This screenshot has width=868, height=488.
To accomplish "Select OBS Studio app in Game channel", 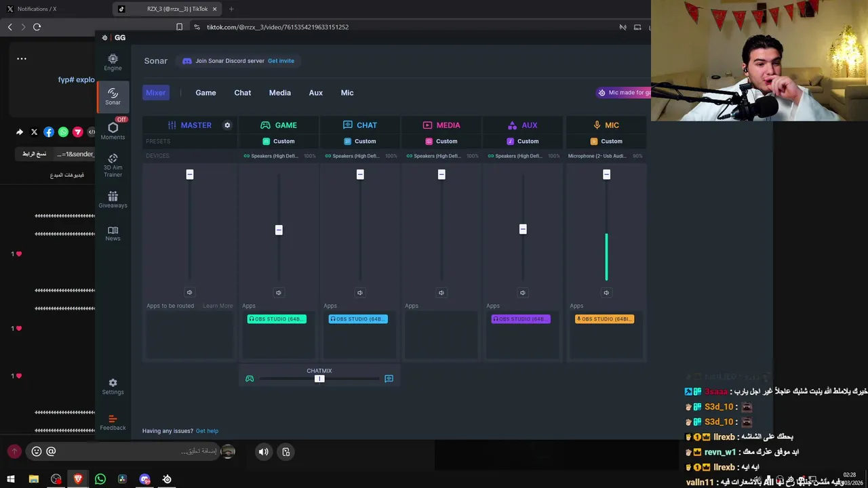I will pyautogui.click(x=277, y=319).
